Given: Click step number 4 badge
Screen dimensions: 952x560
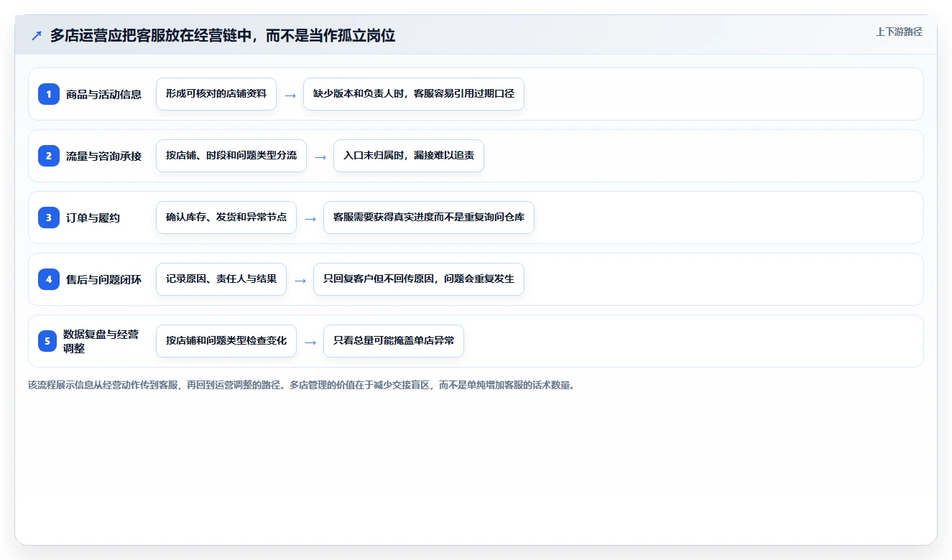Looking at the screenshot, I should [49, 279].
